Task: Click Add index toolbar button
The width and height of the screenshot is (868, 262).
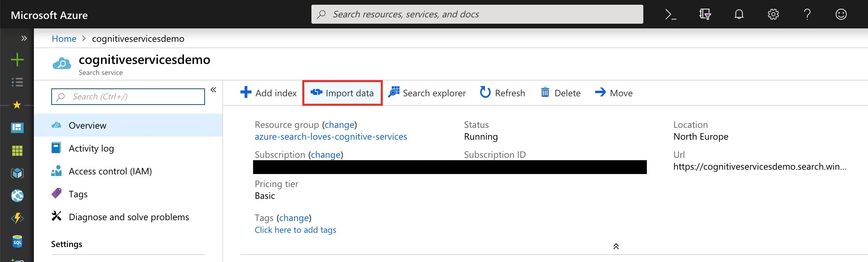Action: click(268, 93)
